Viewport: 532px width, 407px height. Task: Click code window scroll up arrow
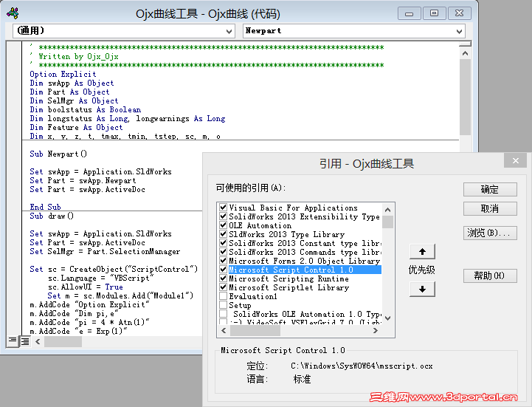coord(465,53)
